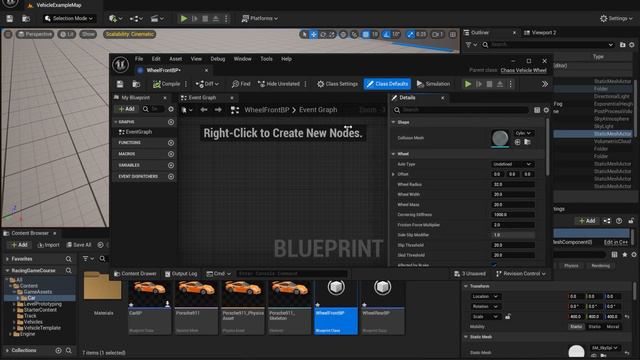640x360 pixels.
Task: Save the WheelFrontBP blueprint asset
Action: (x=120, y=84)
